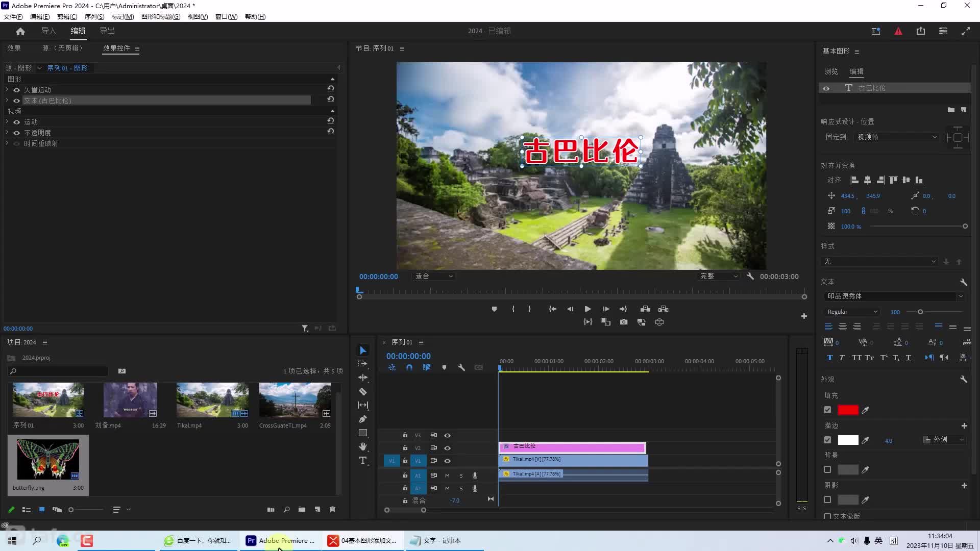The height and width of the screenshot is (551, 980).
Task: Mute audio track A1
Action: [447, 475]
